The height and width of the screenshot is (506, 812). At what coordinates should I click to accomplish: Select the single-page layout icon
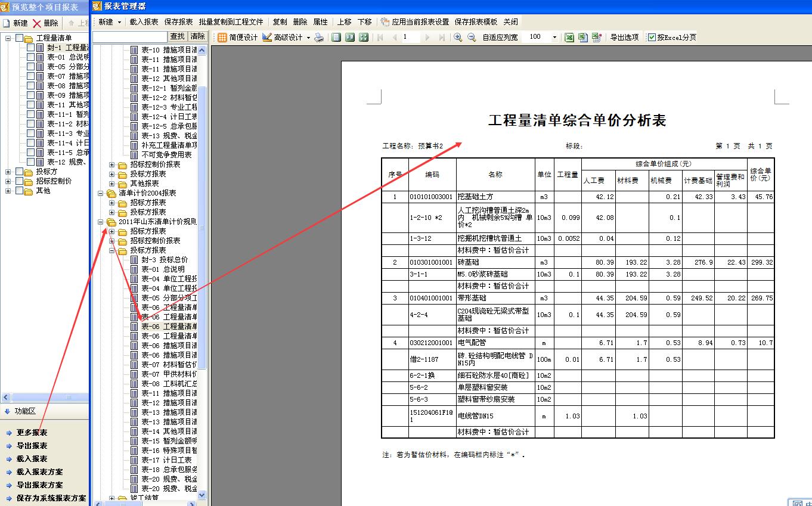click(336, 37)
